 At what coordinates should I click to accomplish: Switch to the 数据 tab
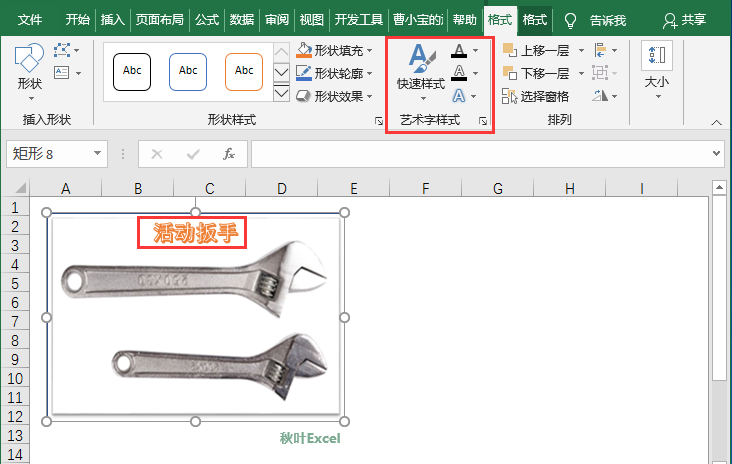pyautogui.click(x=242, y=20)
